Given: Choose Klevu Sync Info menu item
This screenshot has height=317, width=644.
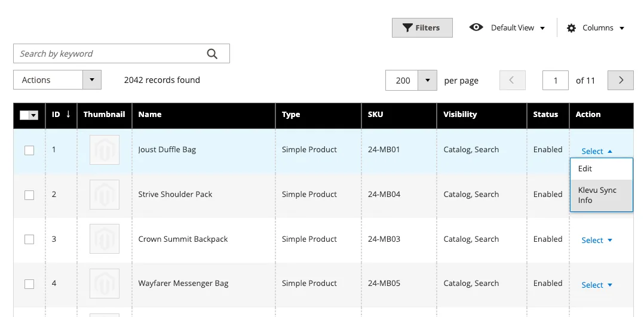Looking at the screenshot, I should [601, 195].
